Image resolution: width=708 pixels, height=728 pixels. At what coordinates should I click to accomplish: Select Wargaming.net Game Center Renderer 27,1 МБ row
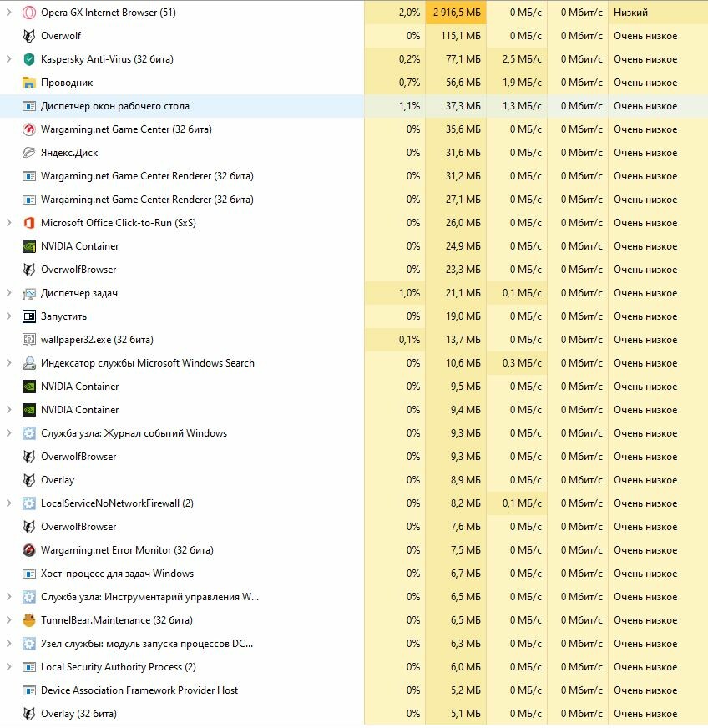(354, 200)
